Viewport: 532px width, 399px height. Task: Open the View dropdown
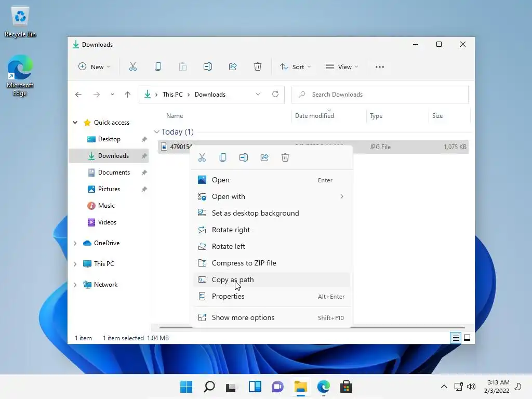pyautogui.click(x=342, y=67)
